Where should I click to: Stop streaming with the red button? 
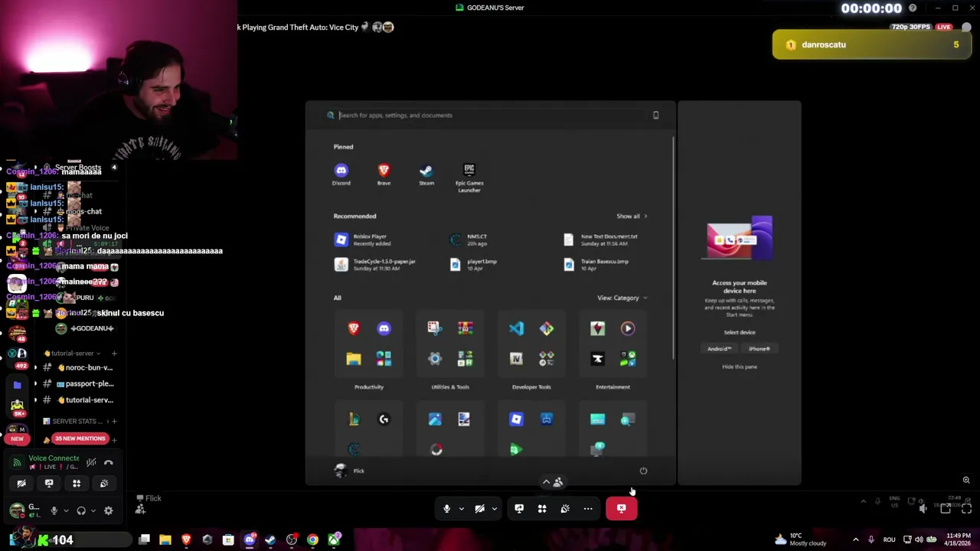pos(621,508)
